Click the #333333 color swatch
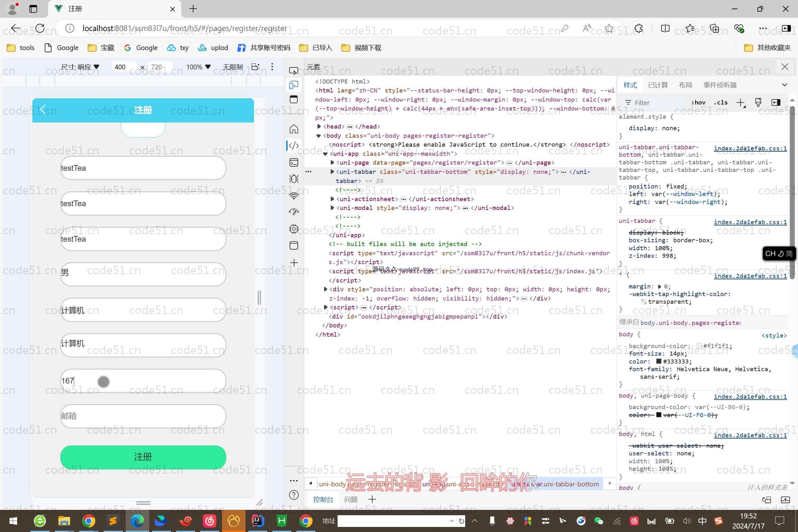 (659, 361)
